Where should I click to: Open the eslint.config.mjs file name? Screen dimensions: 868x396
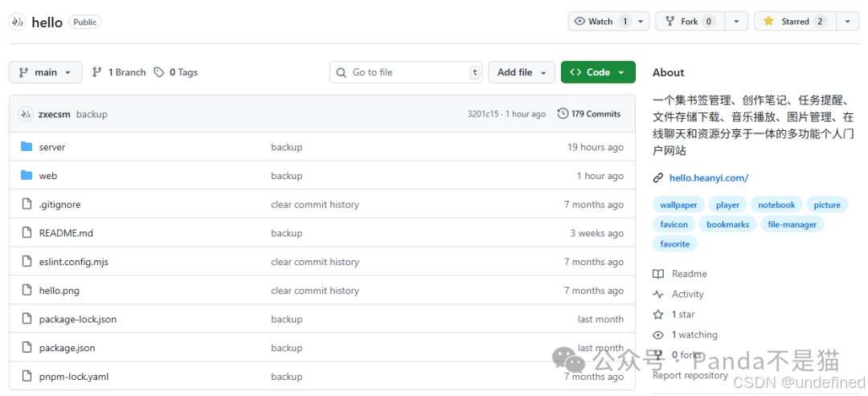pyautogui.click(x=74, y=262)
